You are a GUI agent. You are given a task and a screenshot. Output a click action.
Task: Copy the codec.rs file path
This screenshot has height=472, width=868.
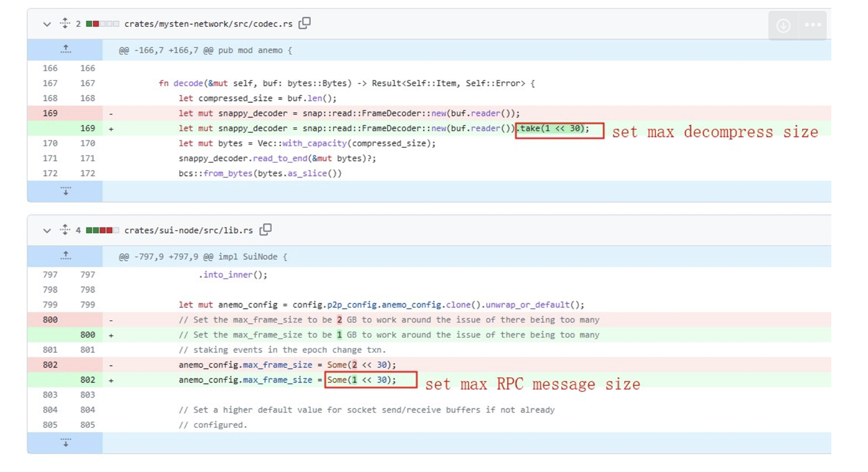tap(305, 23)
